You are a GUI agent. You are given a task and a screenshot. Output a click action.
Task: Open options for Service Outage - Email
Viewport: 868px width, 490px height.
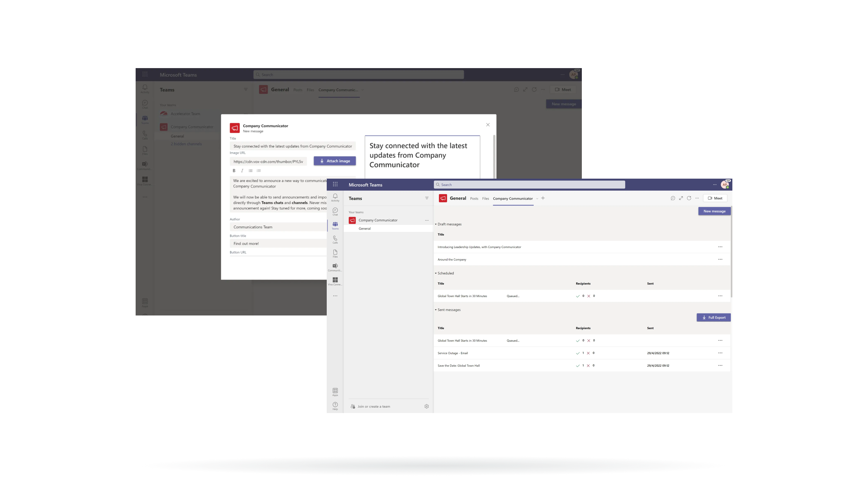tap(720, 353)
